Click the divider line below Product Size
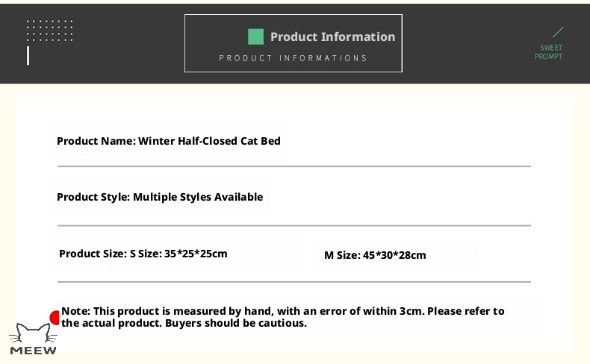 pos(294,281)
